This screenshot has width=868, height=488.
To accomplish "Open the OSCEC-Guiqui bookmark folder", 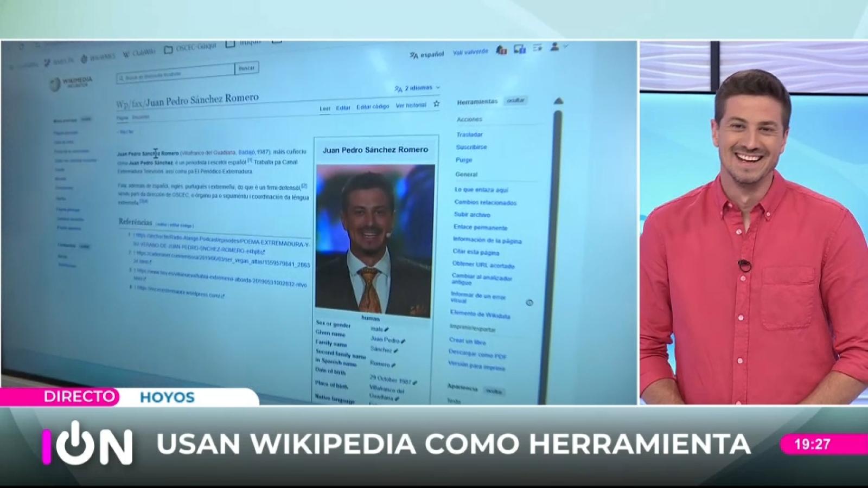I will (x=189, y=48).
